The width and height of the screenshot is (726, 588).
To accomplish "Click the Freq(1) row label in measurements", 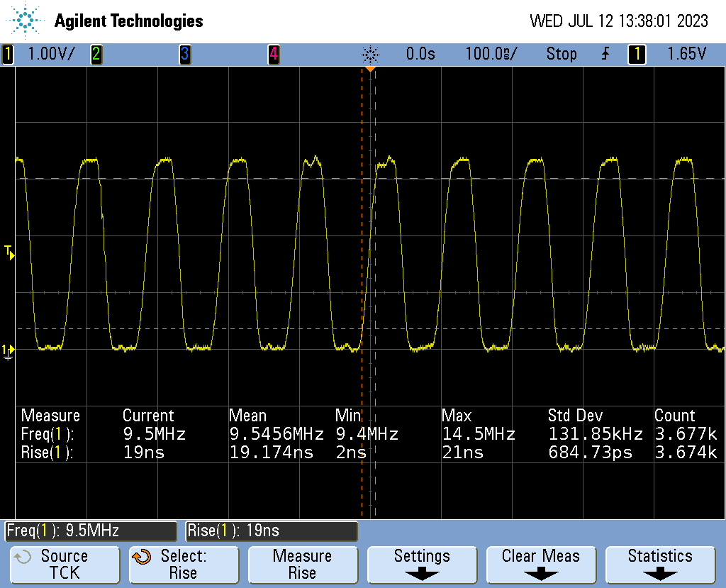I will point(48,434).
